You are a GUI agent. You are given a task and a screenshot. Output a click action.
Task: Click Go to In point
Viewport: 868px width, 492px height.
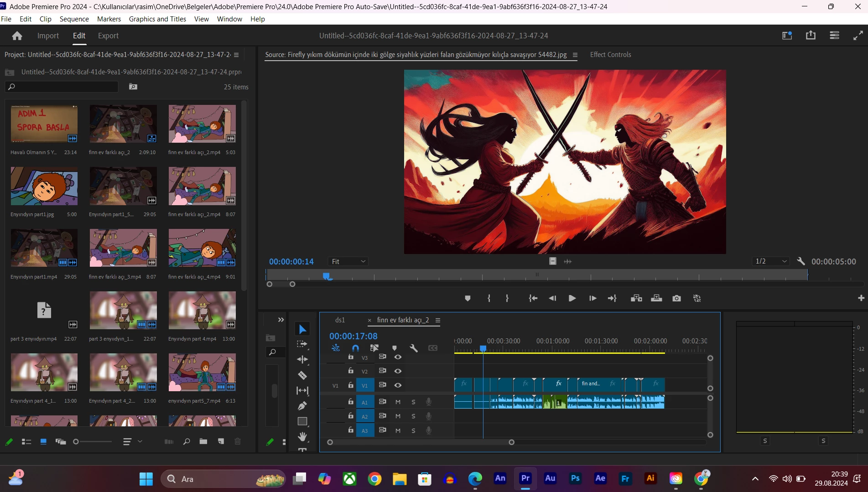[533, 298]
